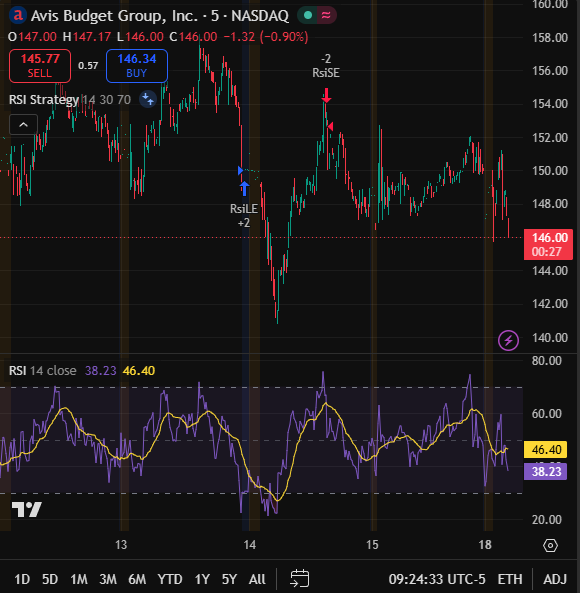This screenshot has height=593, width=580.
Task: Select the 3M time range
Action: click(108, 579)
